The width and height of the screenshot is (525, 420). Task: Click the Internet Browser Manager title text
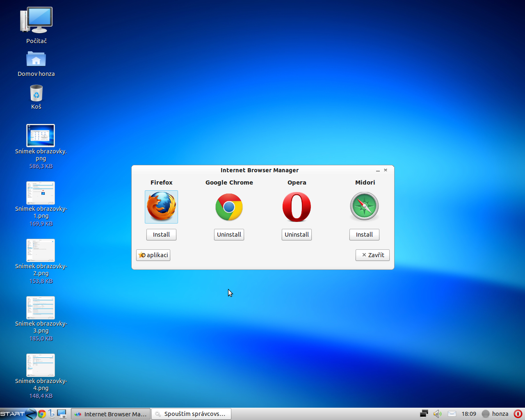click(x=260, y=170)
